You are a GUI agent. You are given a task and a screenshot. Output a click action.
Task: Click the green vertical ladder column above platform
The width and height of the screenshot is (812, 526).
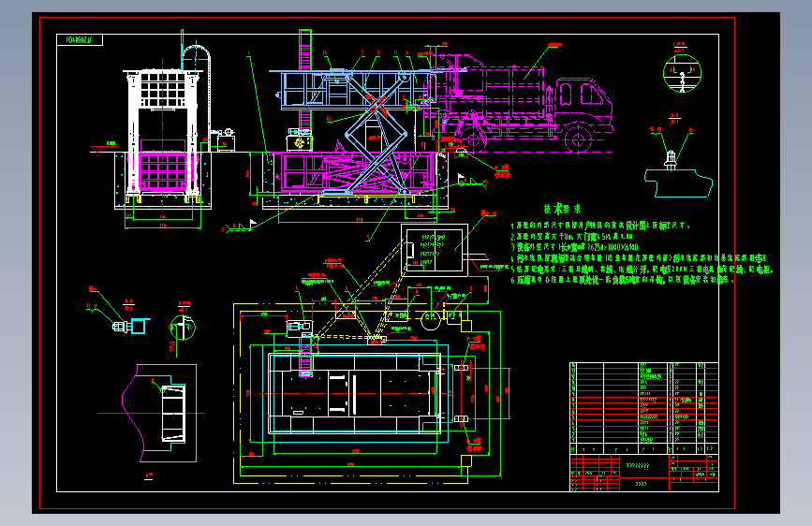point(305,50)
